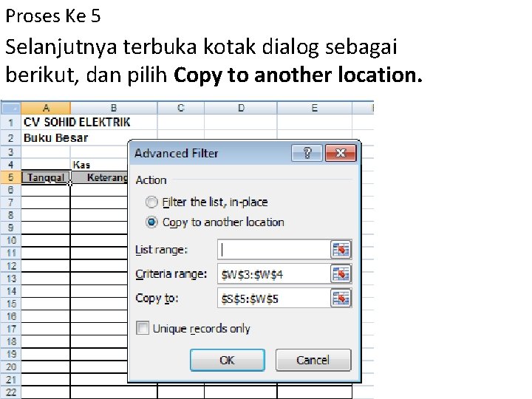The width and height of the screenshot is (532, 399).
Task: Confirm the Advanced Filter with OK
Action: pyautogui.click(x=228, y=360)
